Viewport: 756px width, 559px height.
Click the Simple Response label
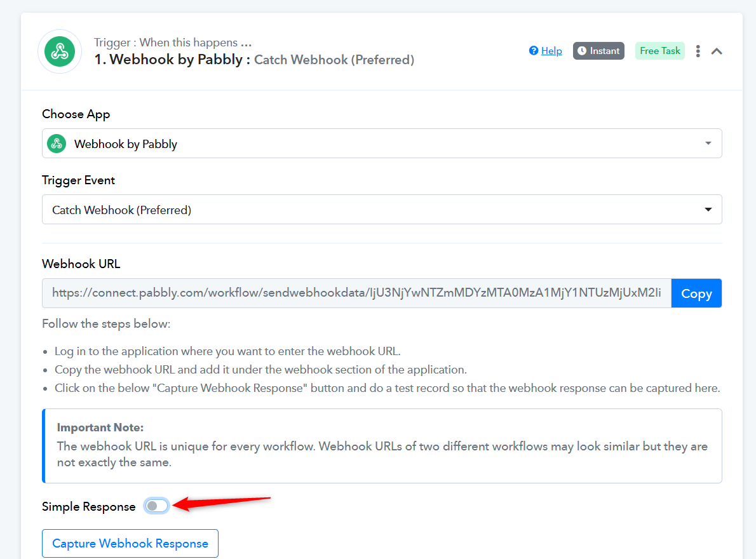click(x=89, y=506)
